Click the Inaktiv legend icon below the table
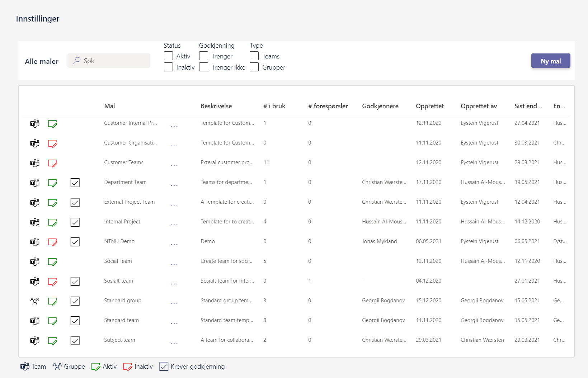The height and width of the screenshot is (378, 588). pos(128,367)
